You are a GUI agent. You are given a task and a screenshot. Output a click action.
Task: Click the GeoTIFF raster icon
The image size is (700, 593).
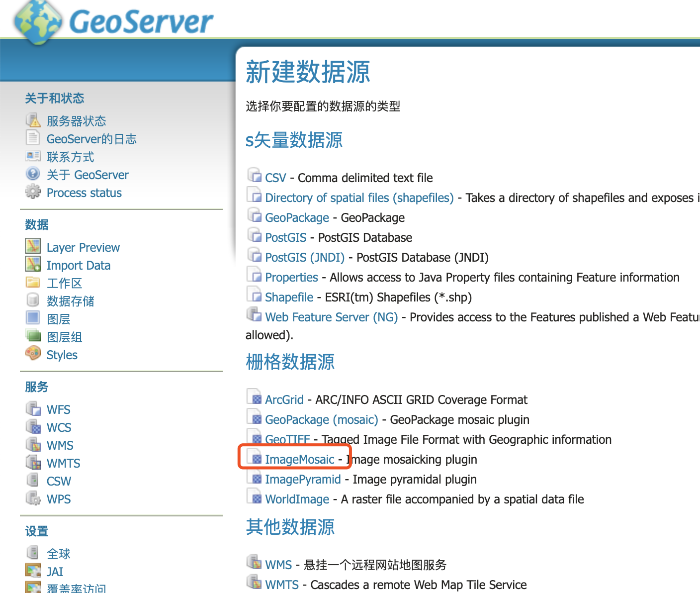tap(255, 438)
